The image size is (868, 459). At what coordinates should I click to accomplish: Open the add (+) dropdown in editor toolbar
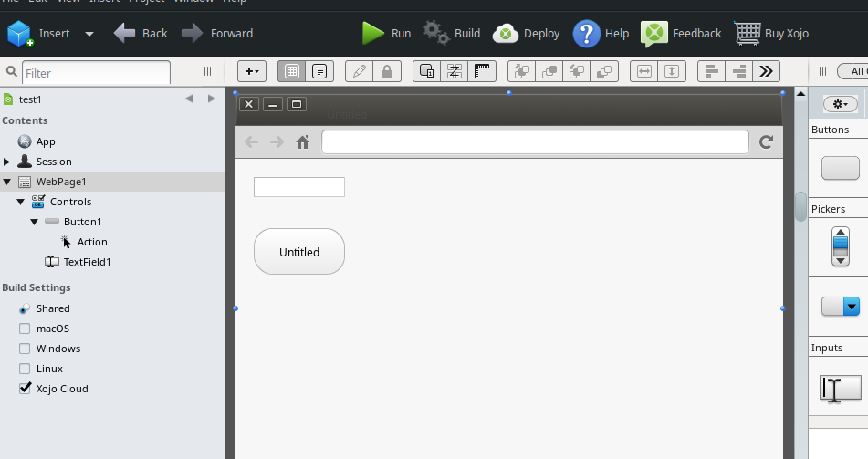[x=252, y=71]
